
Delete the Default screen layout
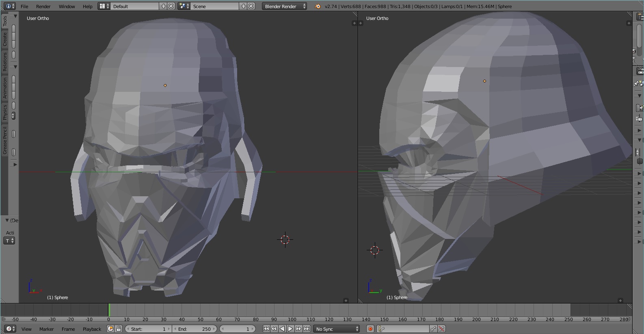pyautogui.click(x=171, y=6)
